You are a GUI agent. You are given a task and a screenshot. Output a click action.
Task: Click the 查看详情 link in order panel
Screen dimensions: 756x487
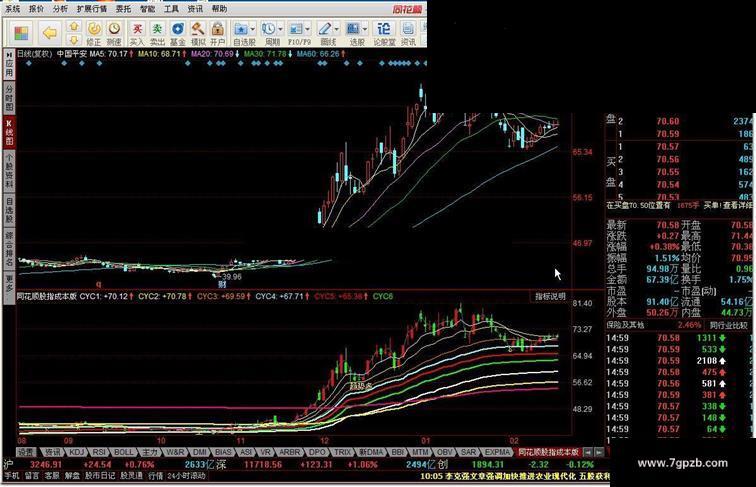click(x=736, y=205)
